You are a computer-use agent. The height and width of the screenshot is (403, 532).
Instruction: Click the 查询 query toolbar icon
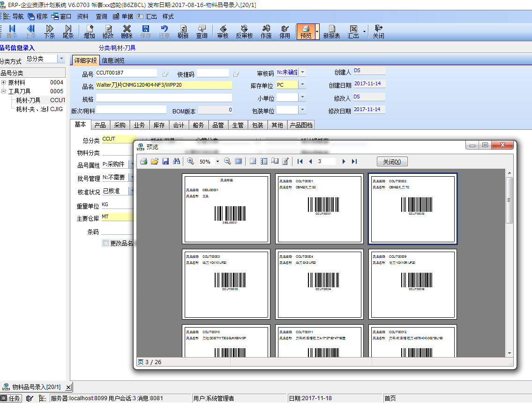click(202, 31)
